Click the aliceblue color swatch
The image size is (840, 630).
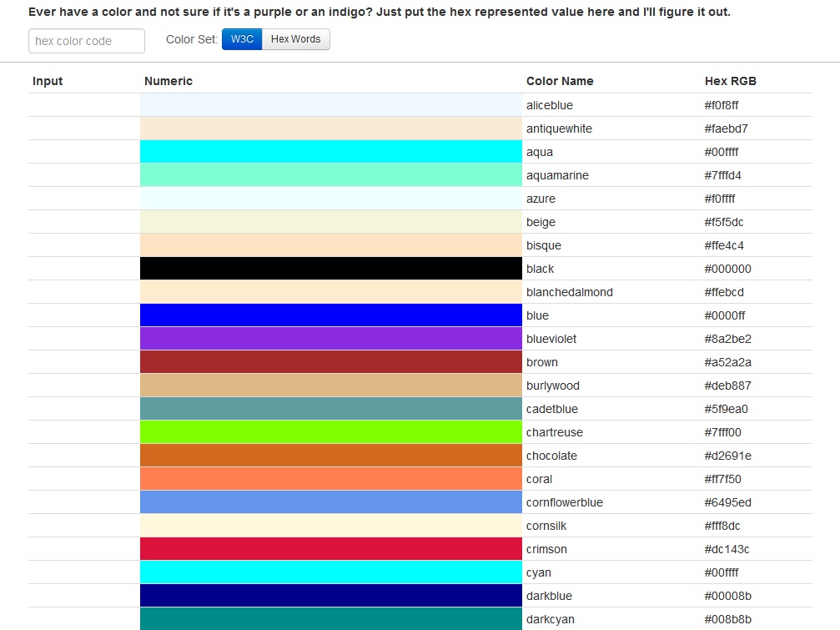330,104
